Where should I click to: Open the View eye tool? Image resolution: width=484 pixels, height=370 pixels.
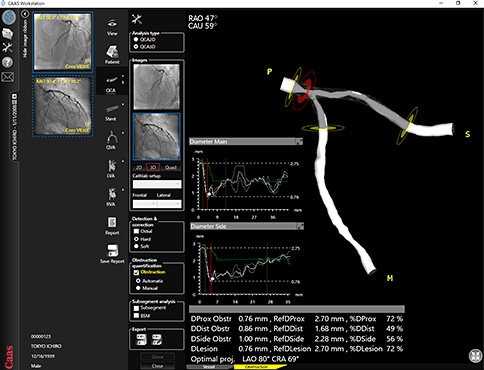coord(112,27)
